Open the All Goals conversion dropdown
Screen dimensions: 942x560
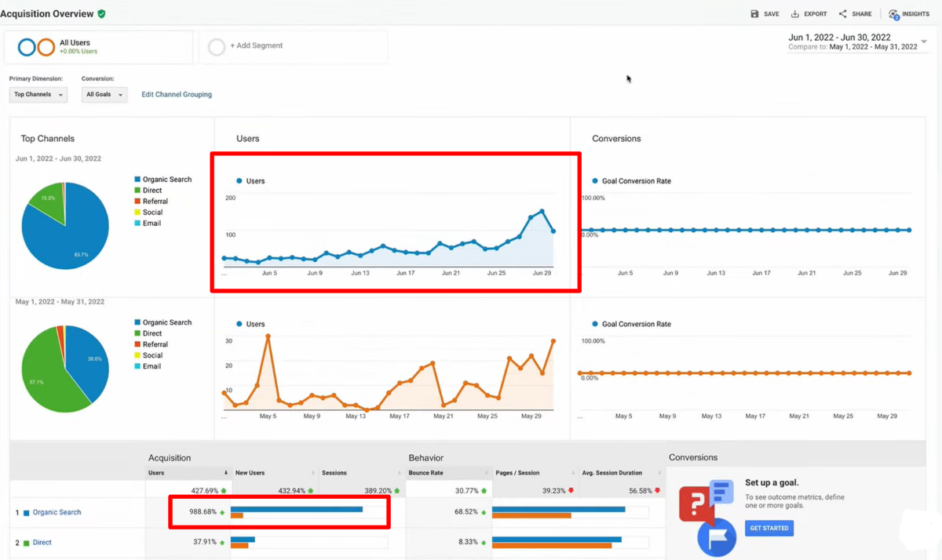pos(104,94)
